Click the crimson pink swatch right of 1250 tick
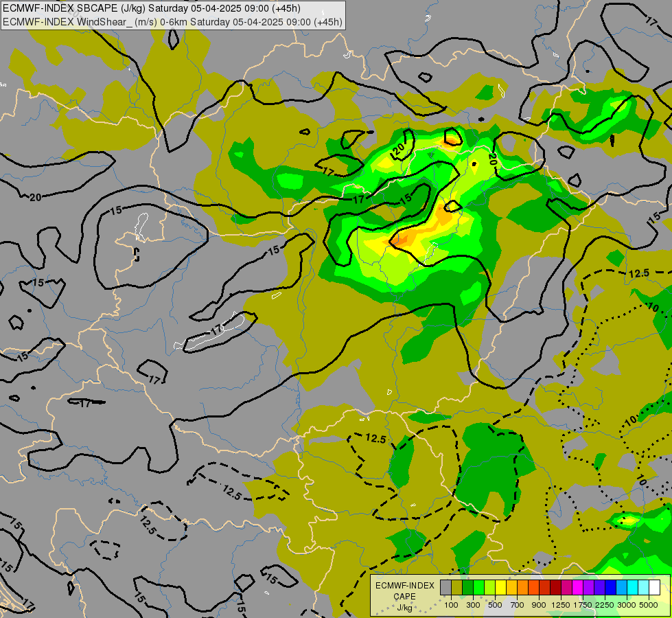The height and width of the screenshot is (618, 672). coord(566,587)
